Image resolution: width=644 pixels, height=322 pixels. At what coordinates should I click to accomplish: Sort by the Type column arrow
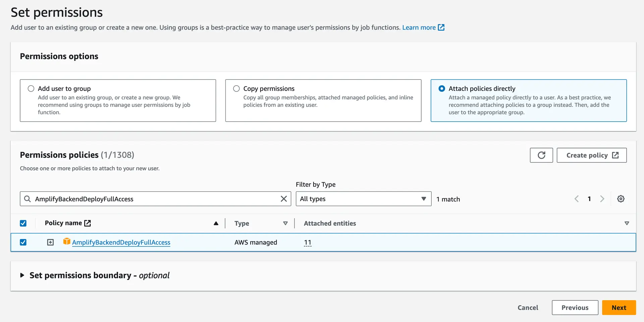[x=285, y=223]
